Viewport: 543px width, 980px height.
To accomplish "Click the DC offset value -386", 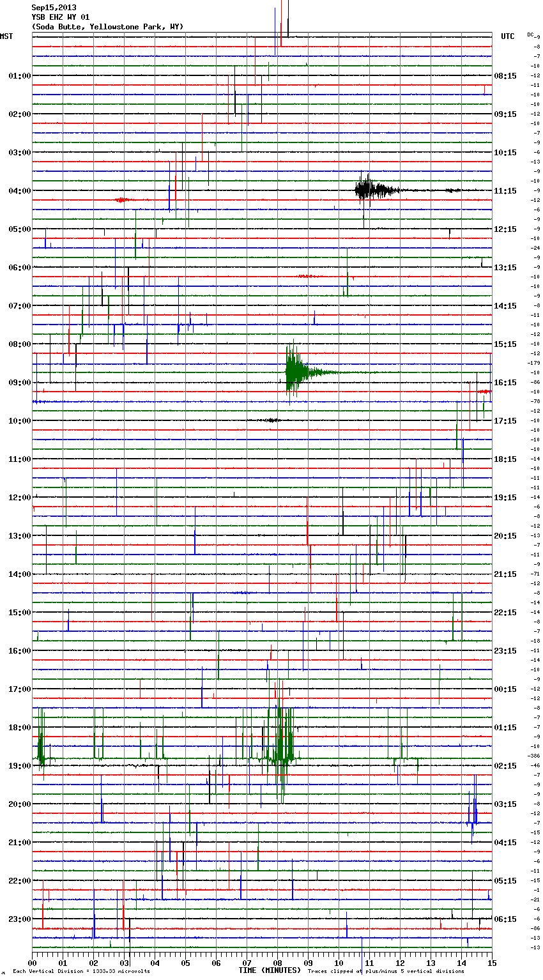I will [533, 756].
